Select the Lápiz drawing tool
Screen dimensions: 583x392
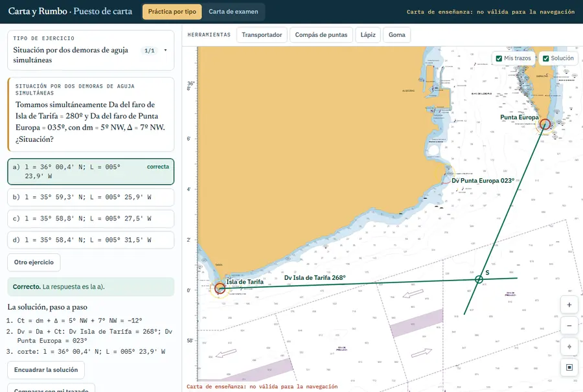[368, 35]
